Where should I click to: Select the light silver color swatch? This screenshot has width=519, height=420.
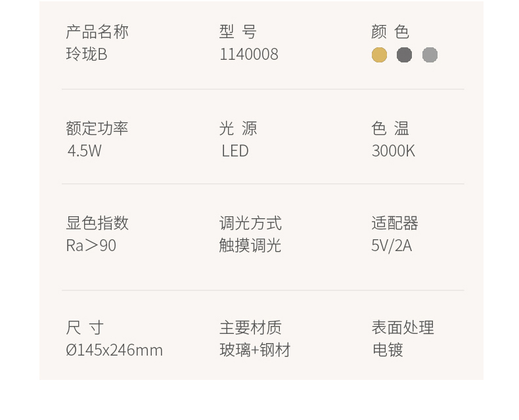coord(430,55)
